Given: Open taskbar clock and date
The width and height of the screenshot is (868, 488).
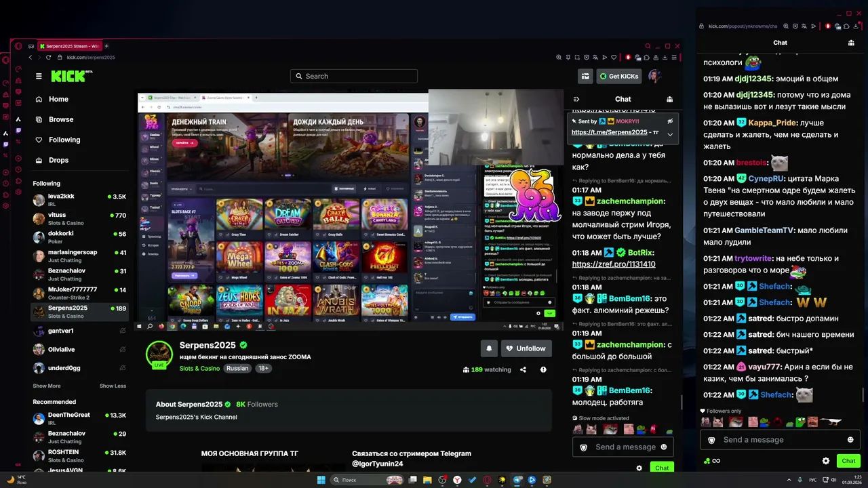Looking at the screenshot, I should tap(852, 480).
